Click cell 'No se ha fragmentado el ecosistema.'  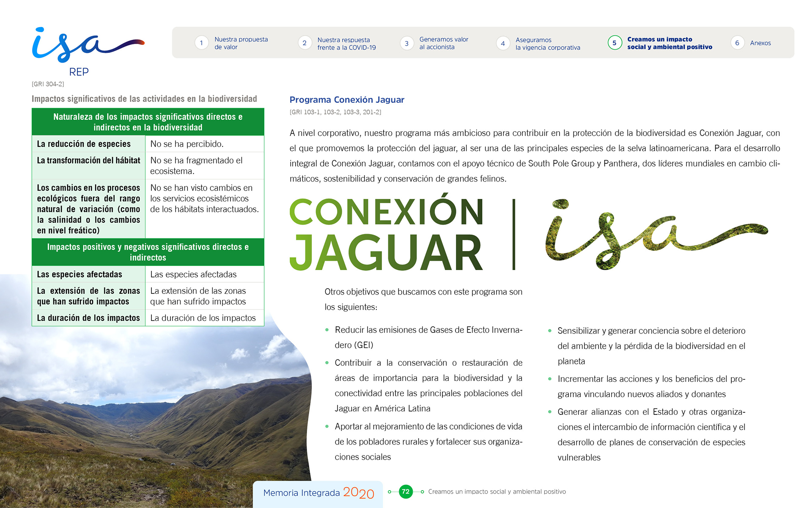[x=205, y=166]
